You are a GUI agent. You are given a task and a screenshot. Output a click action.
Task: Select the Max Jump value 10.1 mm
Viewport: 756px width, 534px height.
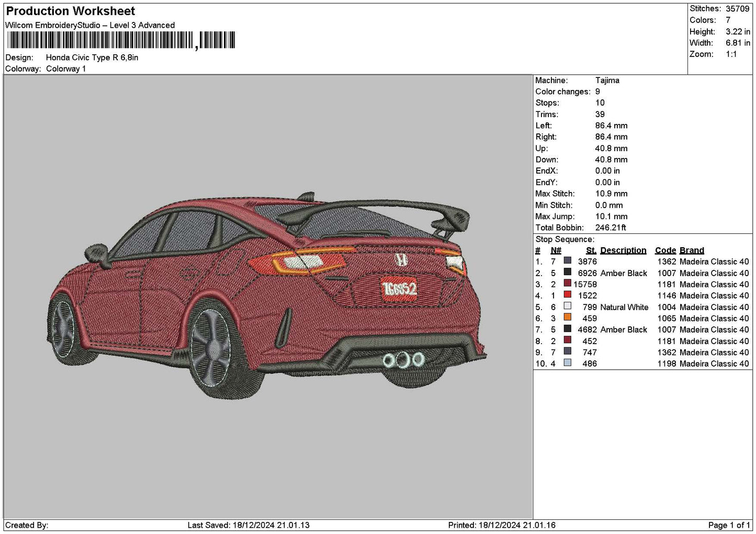pos(612,217)
